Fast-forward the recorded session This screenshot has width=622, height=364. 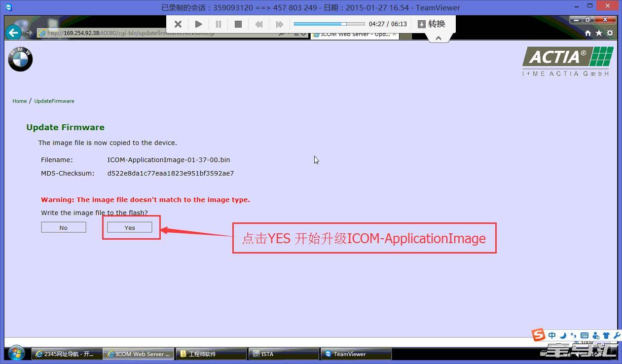[x=279, y=24]
